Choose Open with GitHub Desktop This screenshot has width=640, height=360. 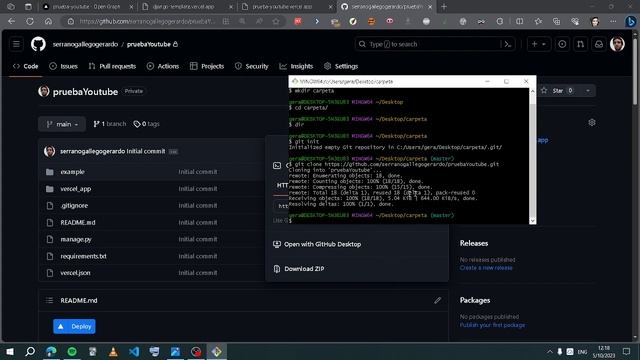tap(318, 244)
